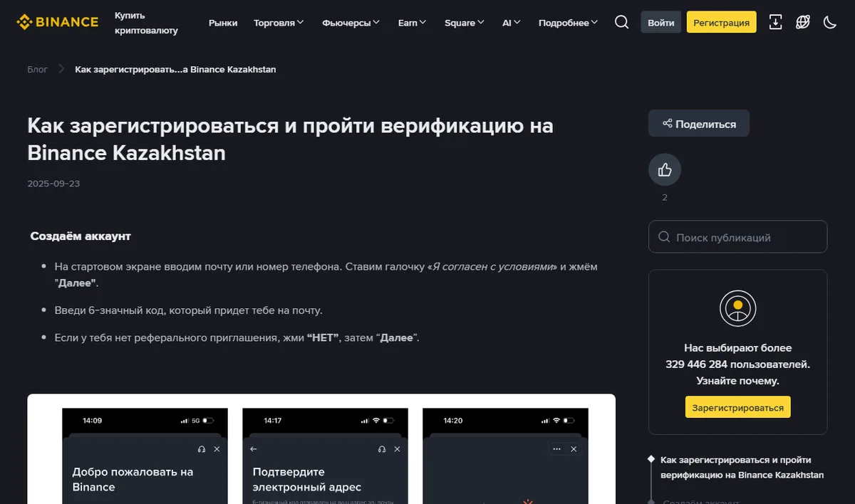Click the Binance logo
855x504 pixels.
point(58,22)
